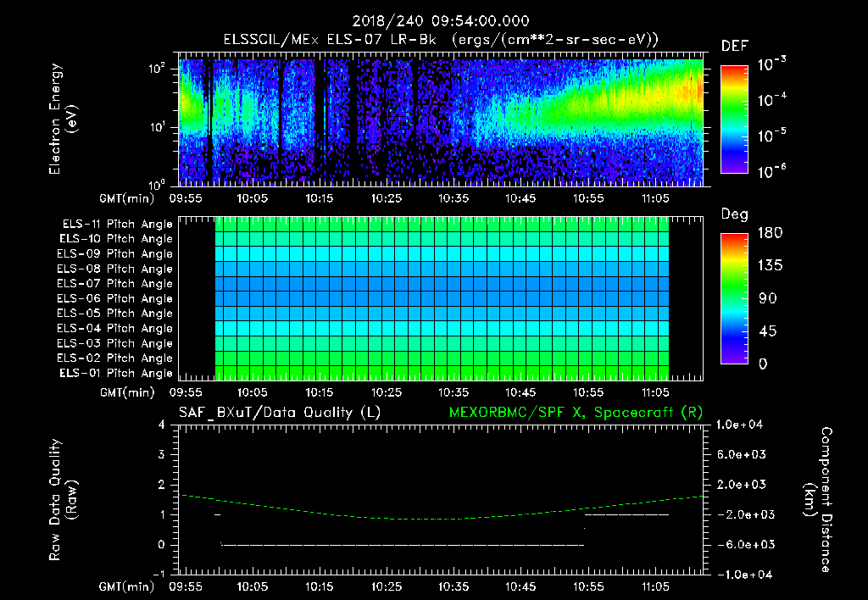Image resolution: width=868 pixels, height=600 pixels.
Task: Click GMT(min) label of spectrogram axis
Action: (x=127, y=198)
